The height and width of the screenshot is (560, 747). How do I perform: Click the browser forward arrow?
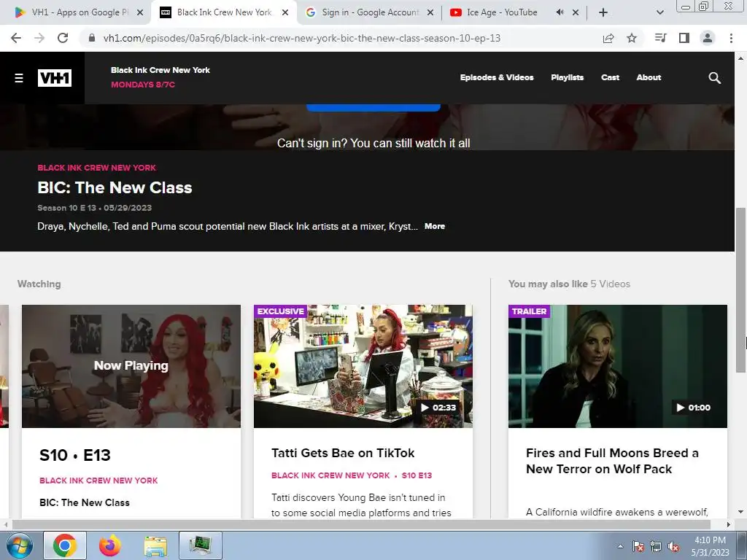(x=39, y=38)
